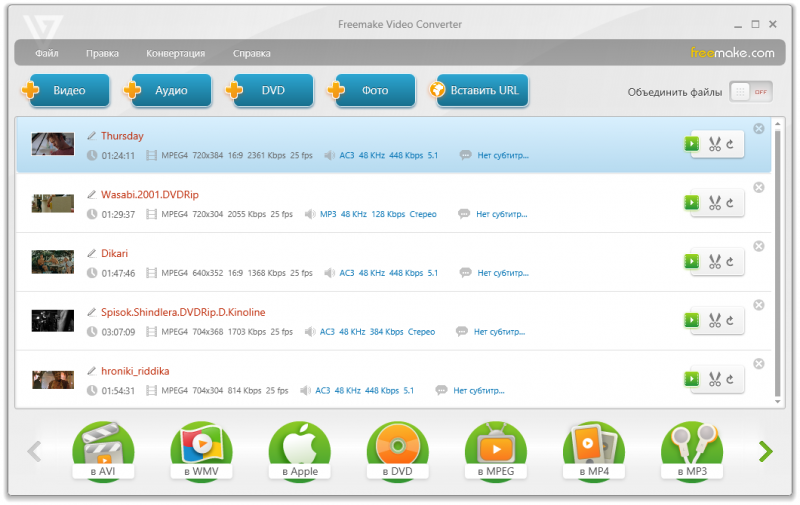Select the Spisok.Shindlera.DVDRip.D.Kinoline title
The height and width of the screenshot is (505, 800).
(x=183, y=312)
